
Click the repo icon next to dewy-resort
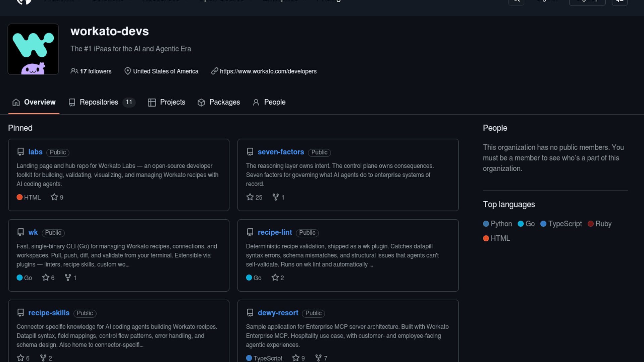pos(250,313)
